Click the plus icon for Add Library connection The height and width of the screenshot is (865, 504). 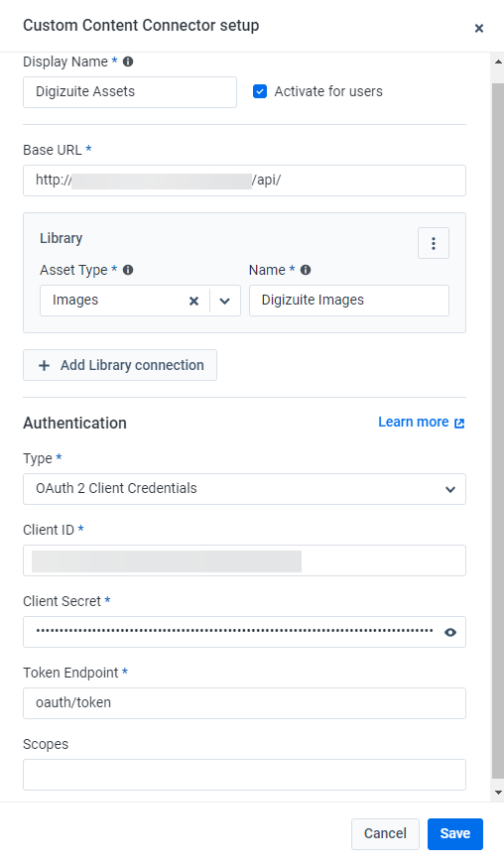pos(45,365)
